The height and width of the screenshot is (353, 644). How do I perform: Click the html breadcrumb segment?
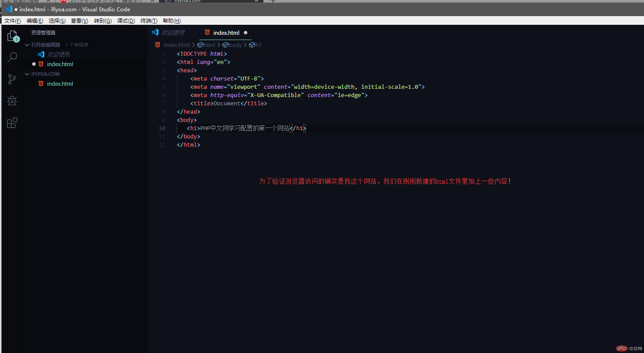(x=207, y=45)
